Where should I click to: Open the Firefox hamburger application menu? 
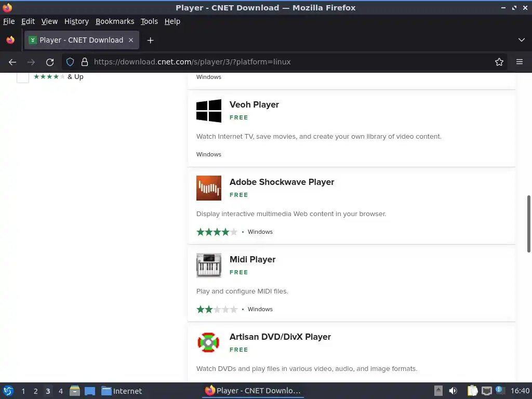pyautogui.click(x=519, y=62)
